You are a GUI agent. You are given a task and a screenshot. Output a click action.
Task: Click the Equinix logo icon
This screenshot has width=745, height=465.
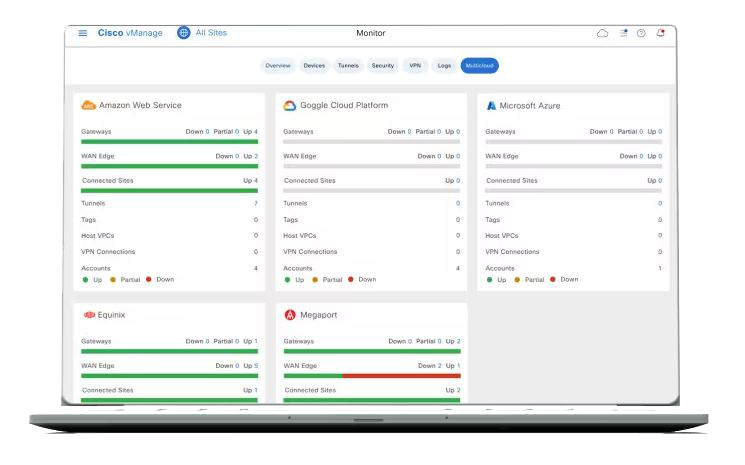tap(89, 315)
